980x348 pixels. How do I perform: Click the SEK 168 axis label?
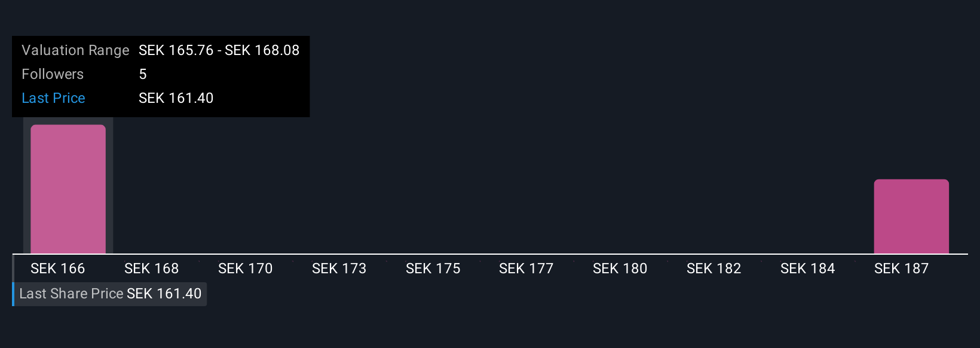coord(152,268)
